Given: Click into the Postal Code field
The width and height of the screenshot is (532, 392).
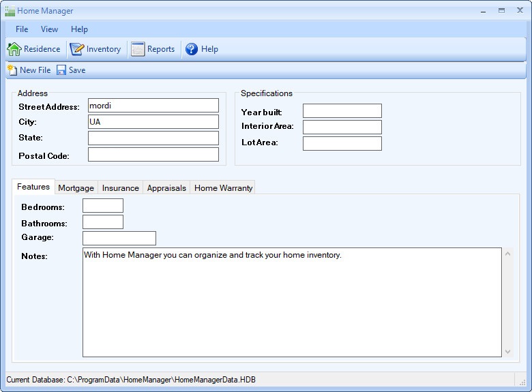Looking at the screenshot, I should pos(153,154).
